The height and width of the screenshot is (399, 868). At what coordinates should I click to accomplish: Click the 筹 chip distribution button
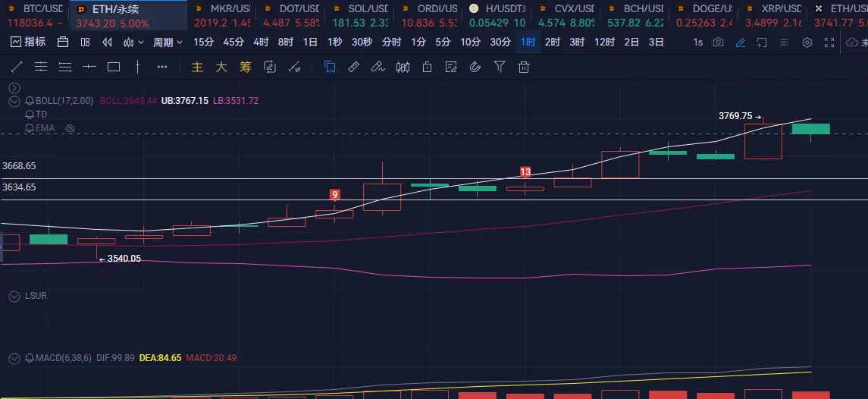[x=245, y=67]
